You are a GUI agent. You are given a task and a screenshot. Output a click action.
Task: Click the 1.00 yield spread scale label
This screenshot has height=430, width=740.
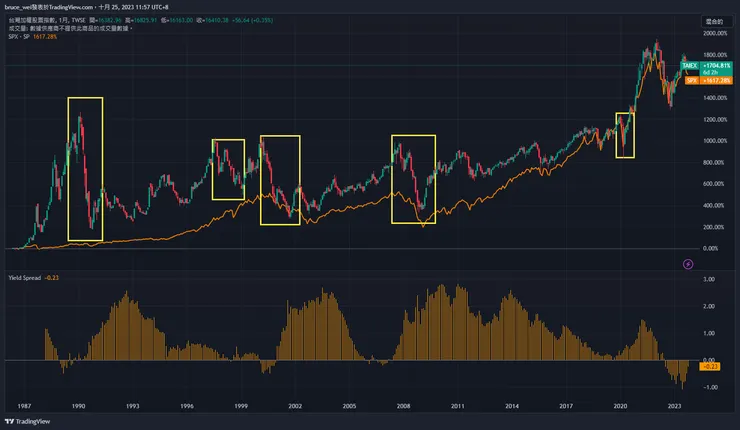(x=709, y=333)
